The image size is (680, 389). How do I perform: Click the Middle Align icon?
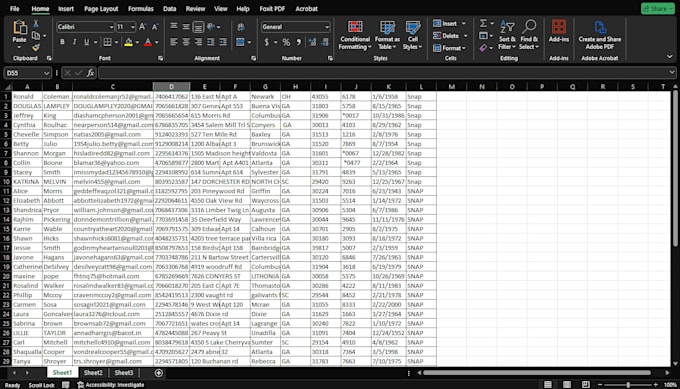point(186,27)
